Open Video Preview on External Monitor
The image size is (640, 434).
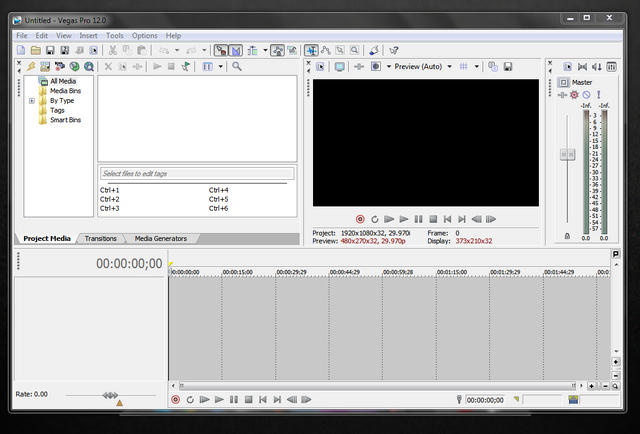click(x=339, y=67)
